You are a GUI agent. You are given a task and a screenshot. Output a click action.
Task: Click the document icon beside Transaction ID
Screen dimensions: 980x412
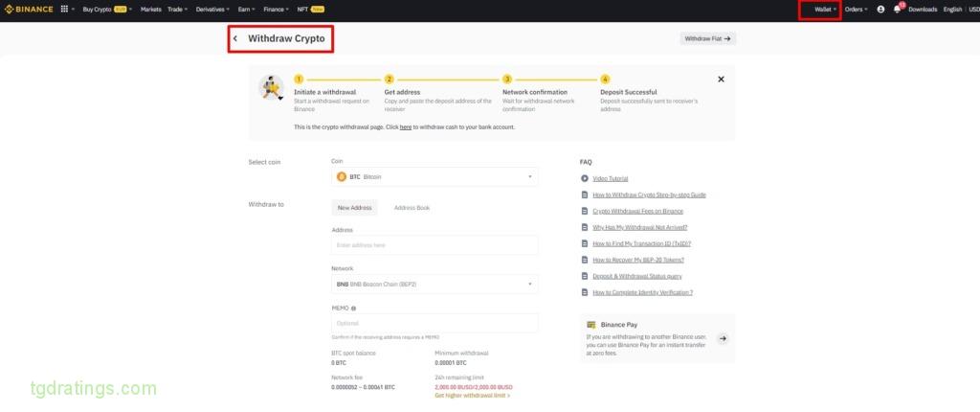coord(585,243)
